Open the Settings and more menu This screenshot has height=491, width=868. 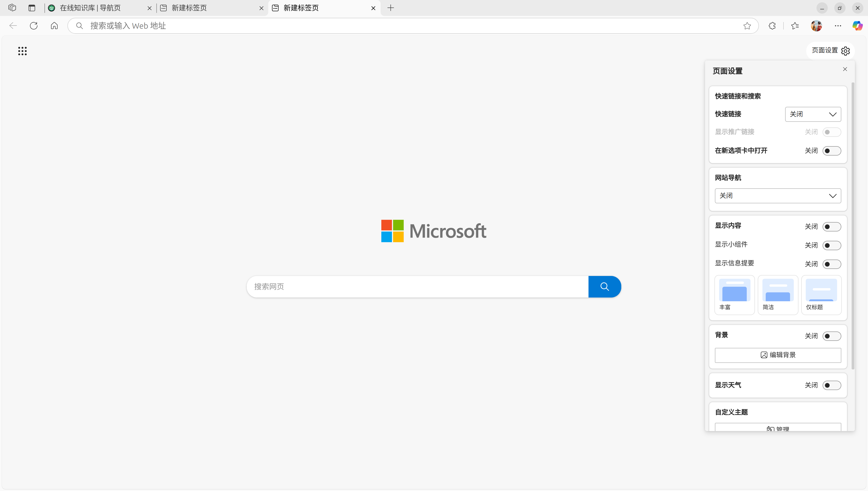coord(838,26)
